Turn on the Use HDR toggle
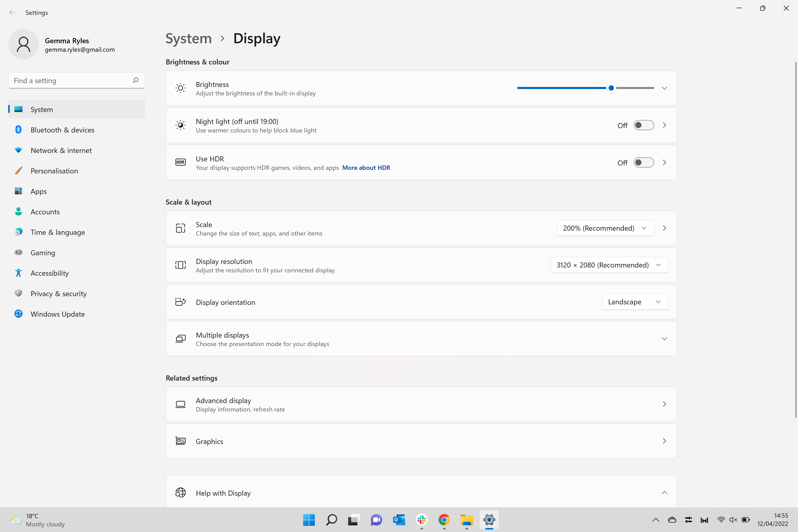 coord(644,162)
